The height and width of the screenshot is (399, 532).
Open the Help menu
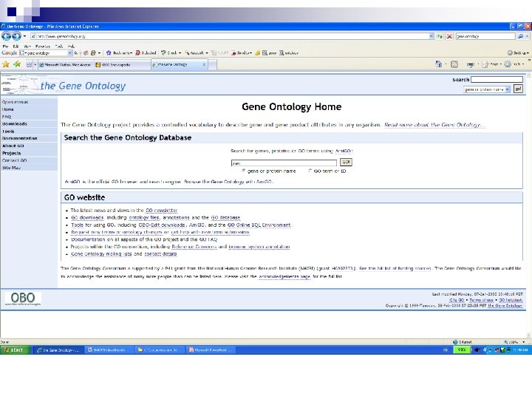click(71, 46)
